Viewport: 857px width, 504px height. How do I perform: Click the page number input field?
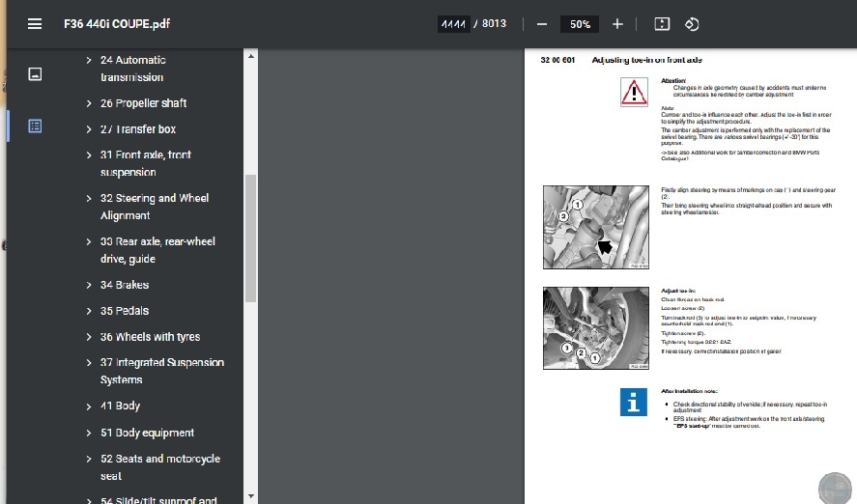click(454, 24)
